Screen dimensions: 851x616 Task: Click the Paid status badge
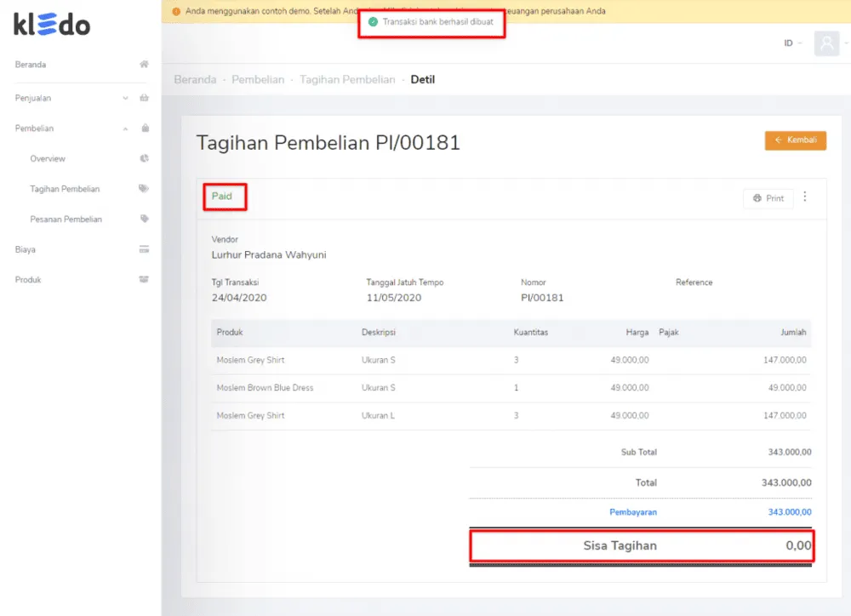(x=224, y=196)
